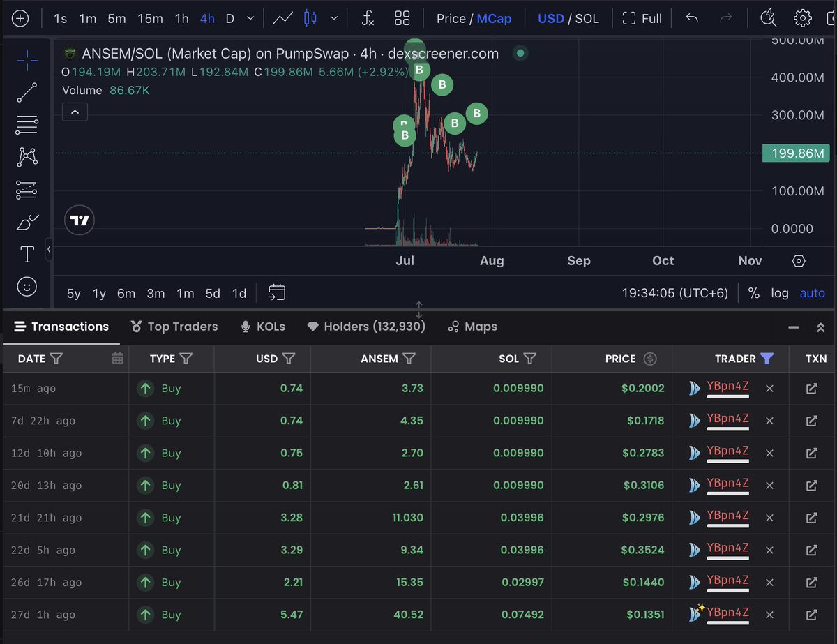The width and height of the screenshot is (837, 644).
Task: Open the KOLs tab
Action: click(262, 327)
